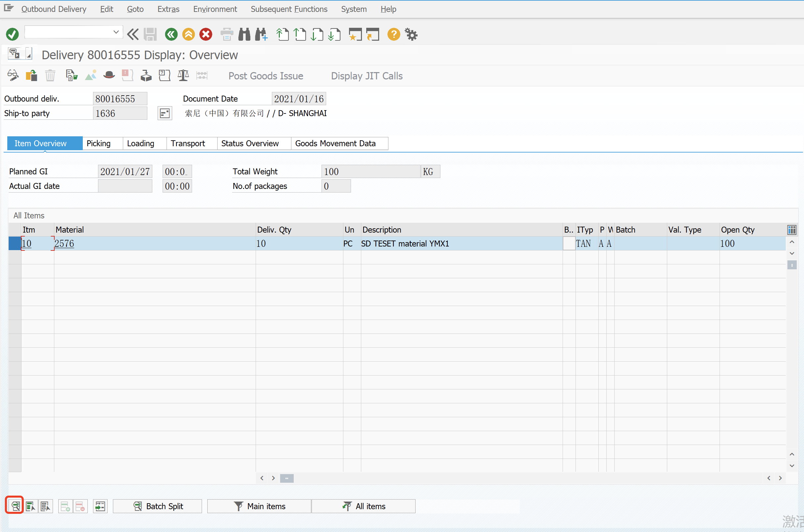Recalculate weight using the scales icon

point(183,75)
